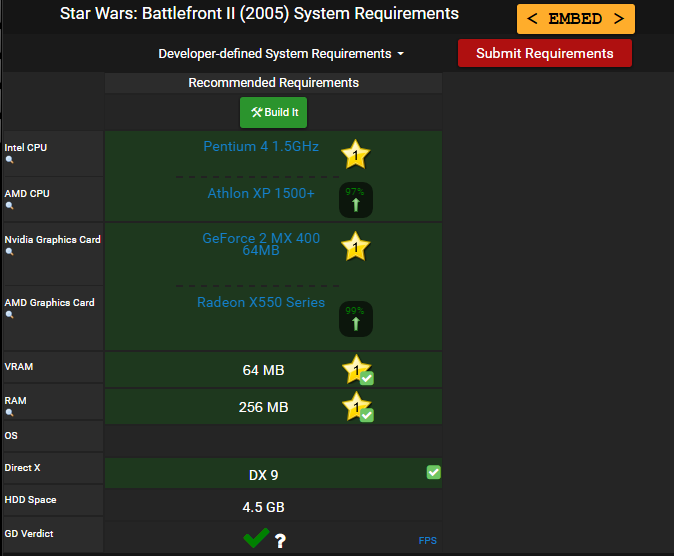Click the 4.5 GB HDD Space value
This screenshot has width=674, height=556.
pyautogui.click(x=263, y=507)
